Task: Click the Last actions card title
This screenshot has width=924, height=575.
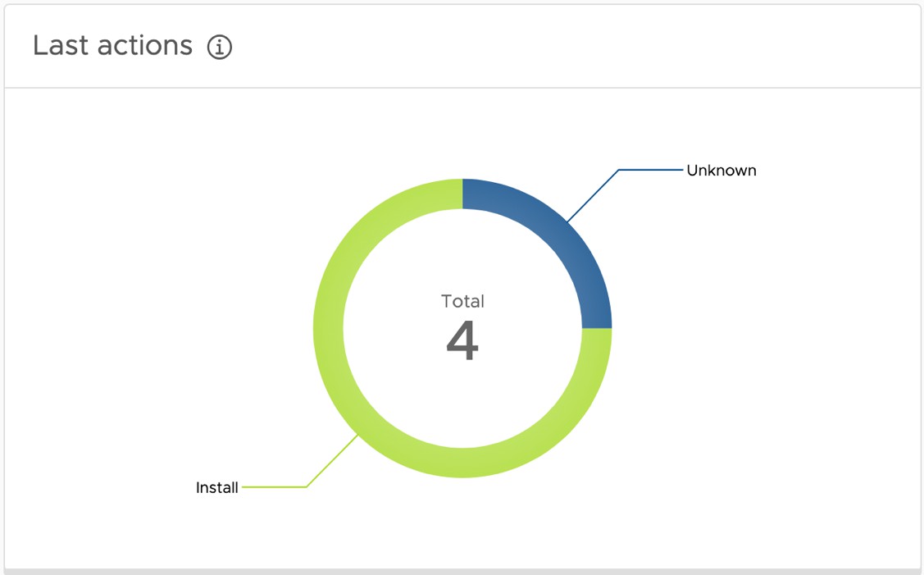Action: [112, 46]
